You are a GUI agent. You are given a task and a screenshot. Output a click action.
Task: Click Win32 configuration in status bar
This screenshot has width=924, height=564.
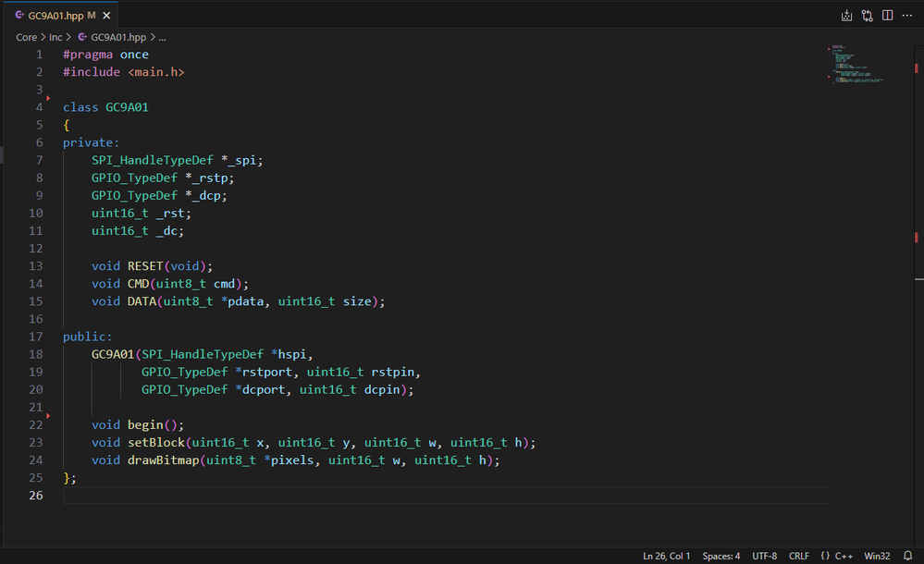[x=877, y=556]
